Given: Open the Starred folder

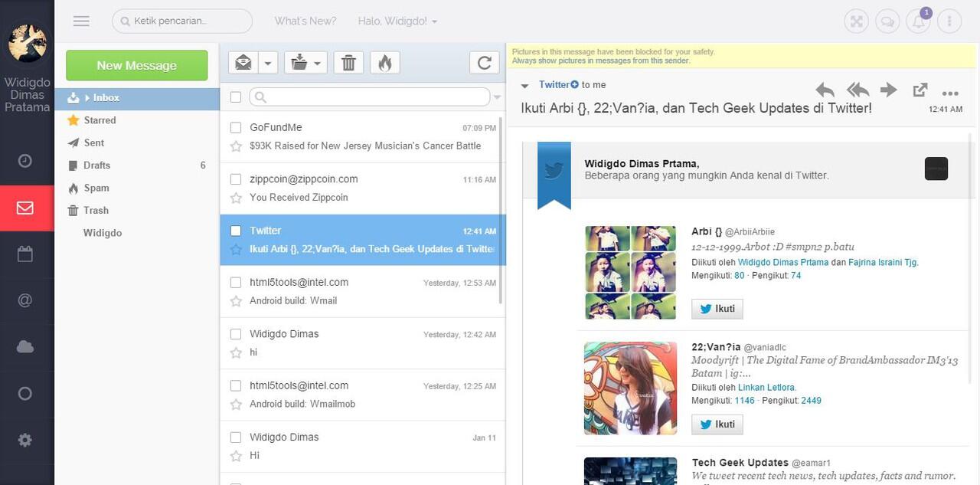Looking at the screenshot, I should [x=100, y=120].
